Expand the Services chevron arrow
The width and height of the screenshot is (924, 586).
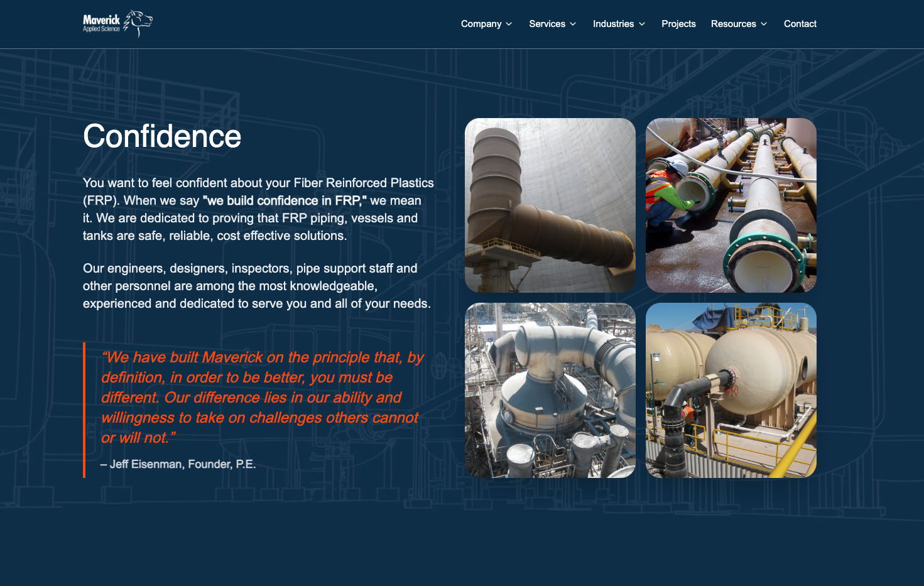coord(573,24)
